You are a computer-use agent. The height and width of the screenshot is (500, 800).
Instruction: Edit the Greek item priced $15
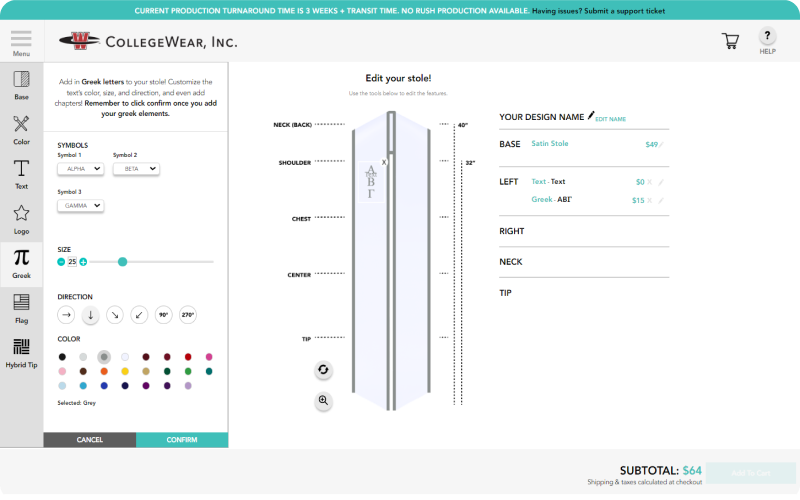[x=661, y=201]
